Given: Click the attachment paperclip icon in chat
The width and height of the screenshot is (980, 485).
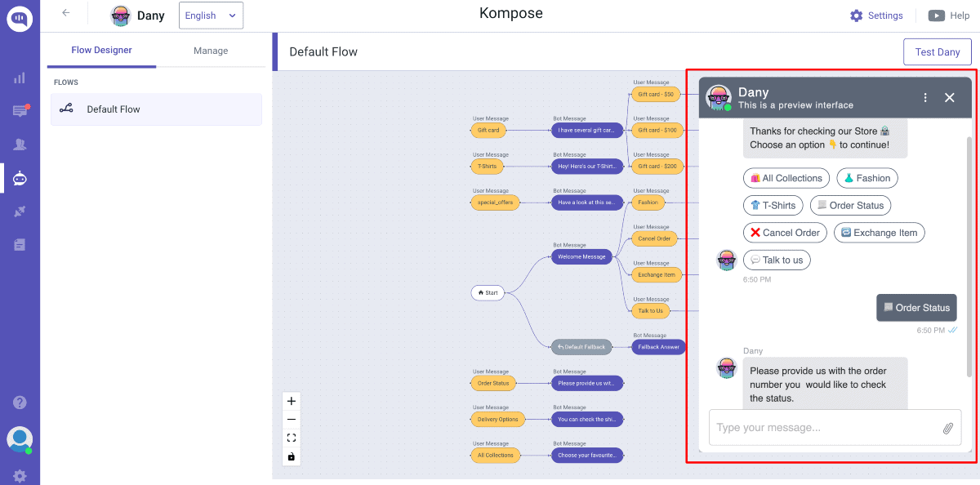Looking at the screenshot, I should pyautogui.click(x=947, y=428).
